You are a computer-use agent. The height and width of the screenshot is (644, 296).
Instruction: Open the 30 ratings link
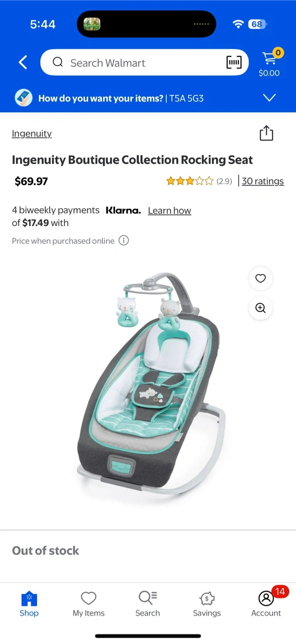pos(263,181)
